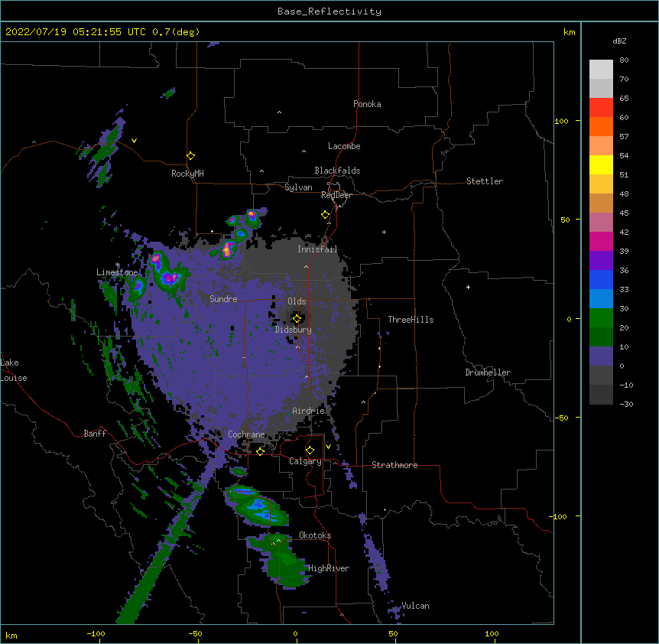
Task: Select the Airdrie label
Action: pyautogui.click(x=309, y=411)
